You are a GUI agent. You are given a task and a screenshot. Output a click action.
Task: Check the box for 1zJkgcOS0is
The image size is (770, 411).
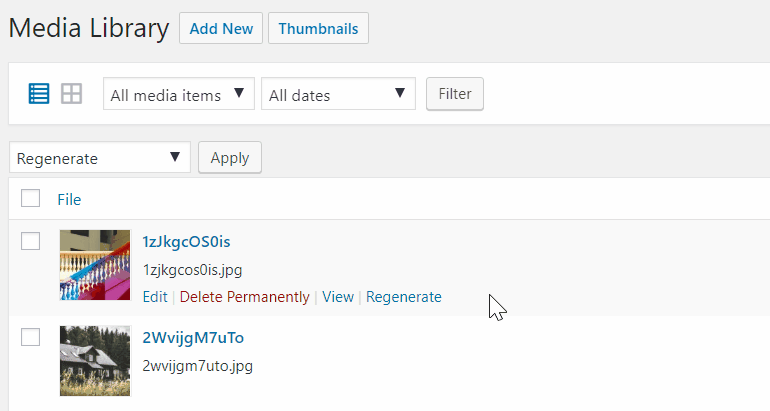(30, 241)
